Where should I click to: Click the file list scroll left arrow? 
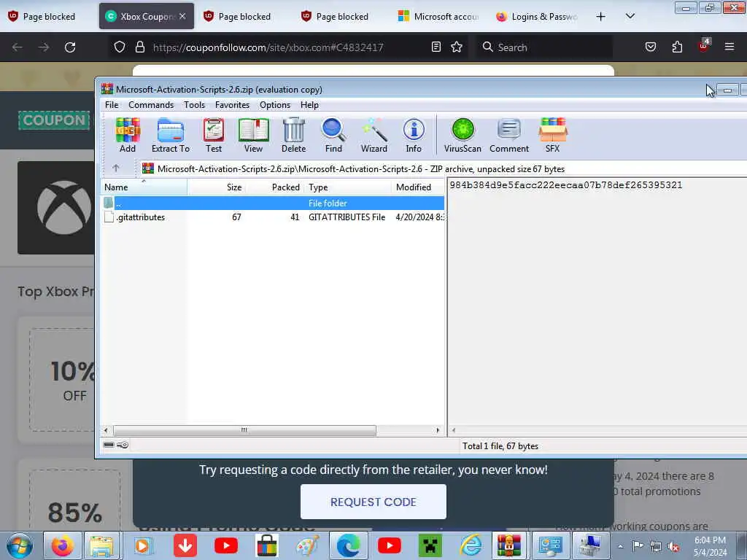tap(106, 430)
